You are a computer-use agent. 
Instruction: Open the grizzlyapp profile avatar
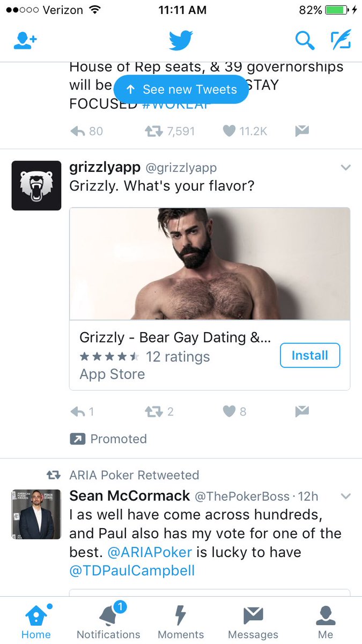[36, 186]
